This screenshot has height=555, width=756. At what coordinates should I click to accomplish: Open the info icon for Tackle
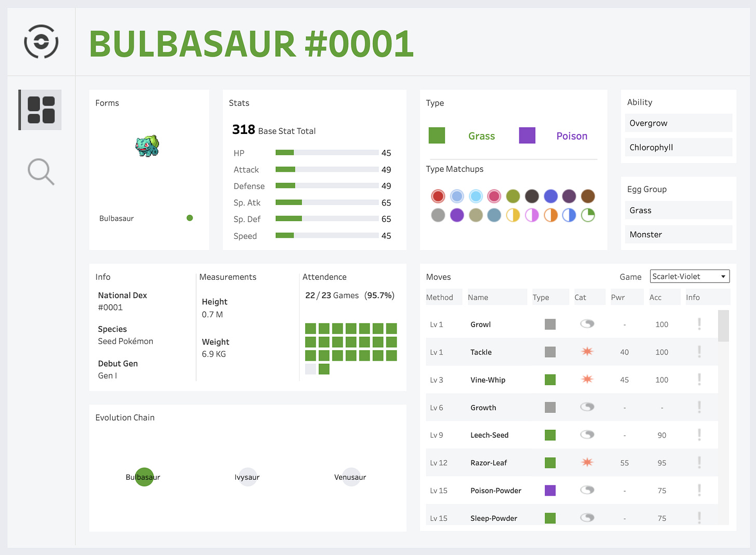699,351
